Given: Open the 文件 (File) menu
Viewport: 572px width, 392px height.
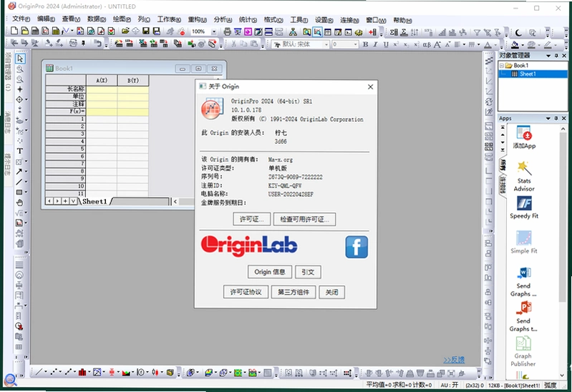Looking at the screenshot, I should coord(21,19).
